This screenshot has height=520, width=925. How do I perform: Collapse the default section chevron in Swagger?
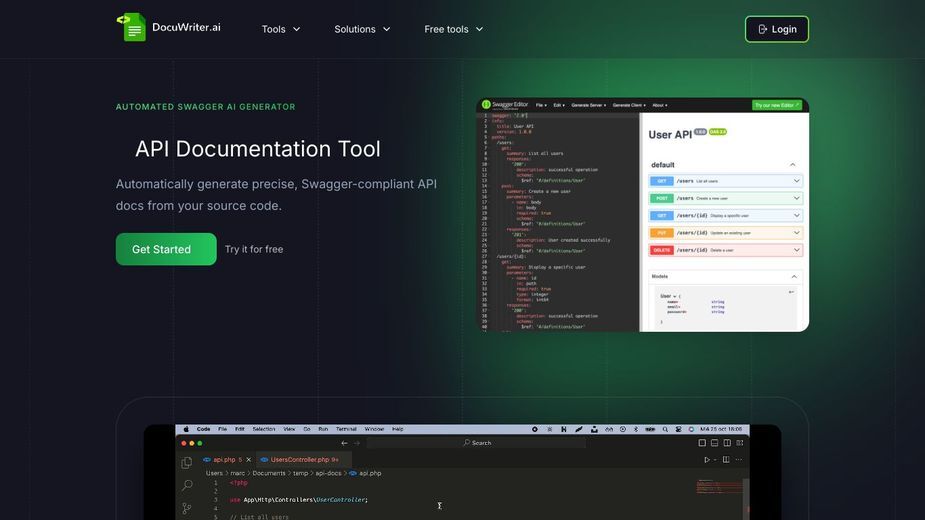(792, 165)
